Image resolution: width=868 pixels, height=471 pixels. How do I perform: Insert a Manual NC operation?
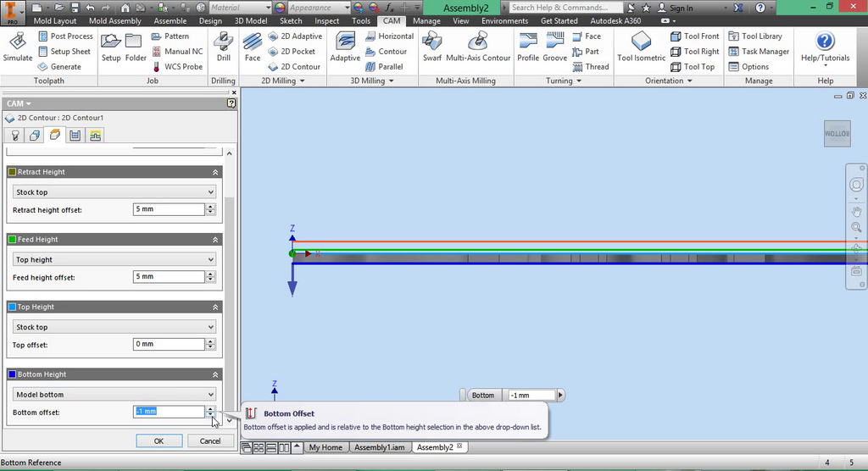[177, 52]
